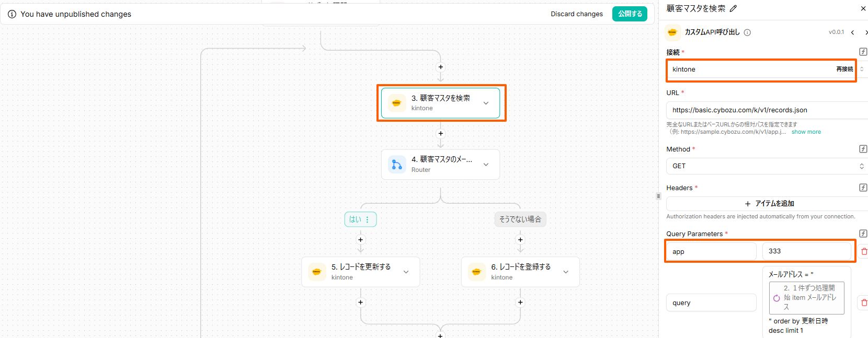The image size is (868, 338).
Task: Expand options for step 6 node
Action: point(566,272)
